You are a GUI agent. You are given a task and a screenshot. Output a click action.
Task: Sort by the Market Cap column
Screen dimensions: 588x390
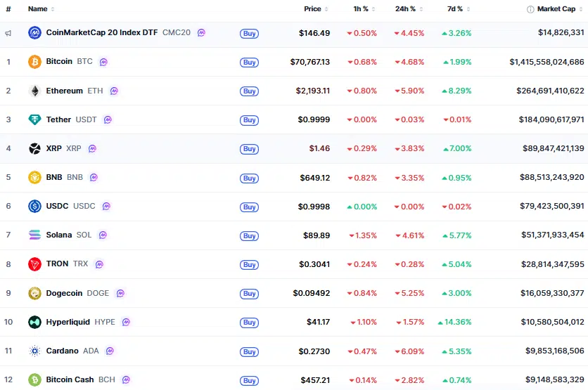pos(560,8)
